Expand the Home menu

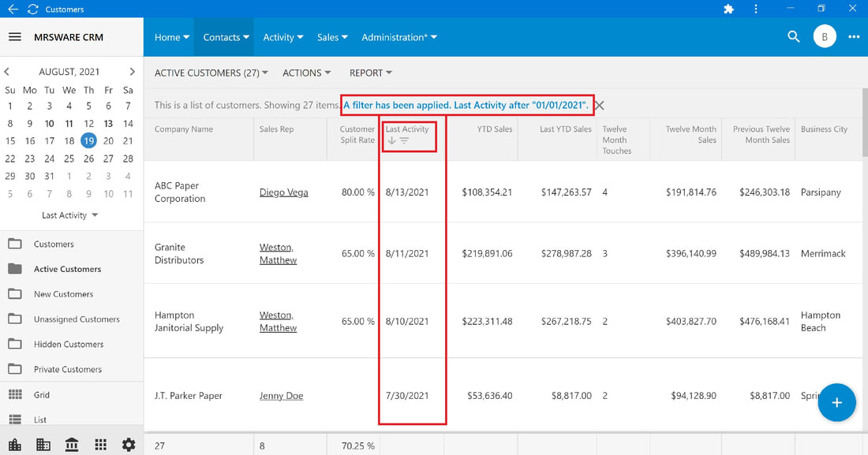171,37
